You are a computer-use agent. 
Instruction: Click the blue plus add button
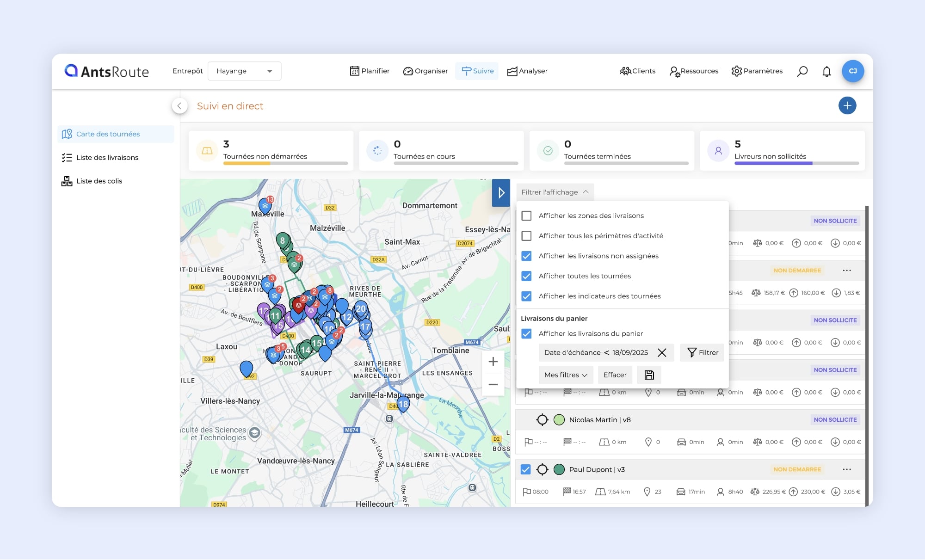pos(847,106)
